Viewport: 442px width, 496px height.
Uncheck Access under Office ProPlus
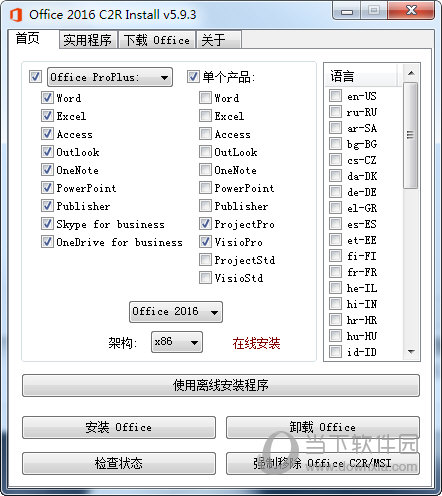tap(47, 133)
